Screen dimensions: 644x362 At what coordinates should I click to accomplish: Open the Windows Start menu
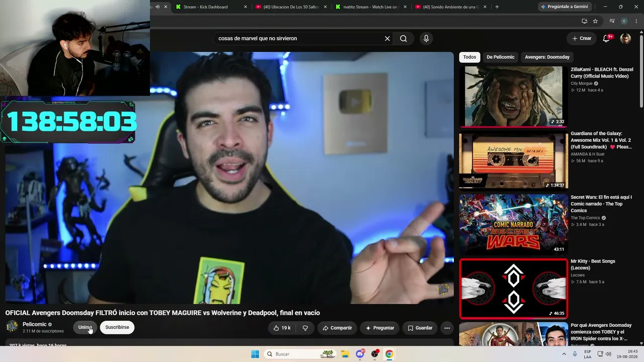(x=255, y=354)
